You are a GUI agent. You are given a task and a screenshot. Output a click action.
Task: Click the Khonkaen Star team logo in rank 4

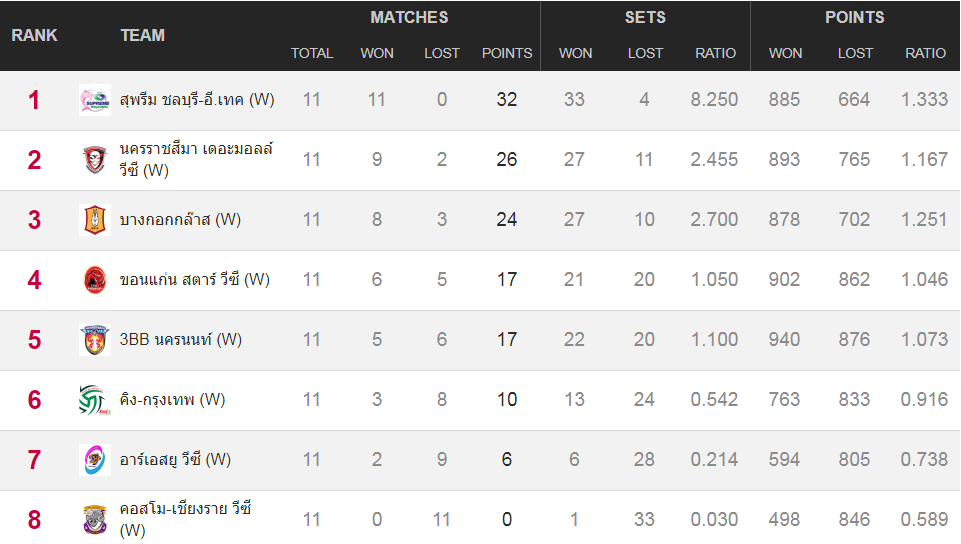[x=95, y=280]
